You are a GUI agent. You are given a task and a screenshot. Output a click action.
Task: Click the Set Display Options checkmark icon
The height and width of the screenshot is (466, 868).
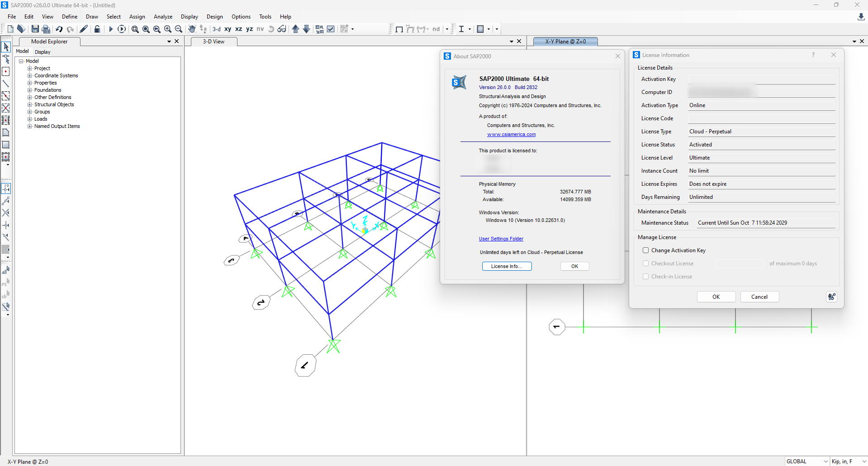331,29
